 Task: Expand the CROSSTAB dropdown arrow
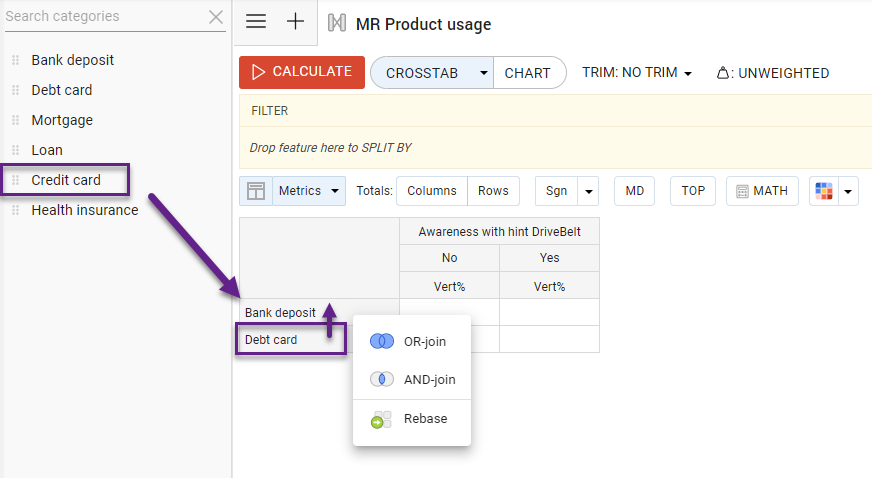pyautogui.click(x=483, y=73)
